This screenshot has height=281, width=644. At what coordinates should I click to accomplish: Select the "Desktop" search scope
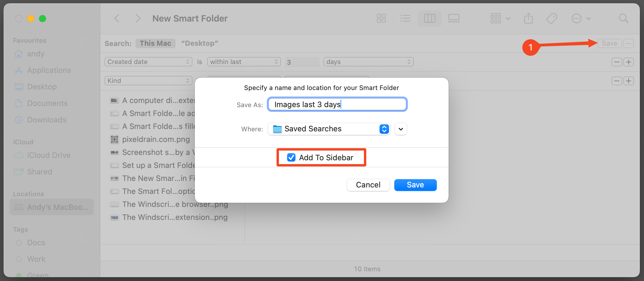click(200, 43)
